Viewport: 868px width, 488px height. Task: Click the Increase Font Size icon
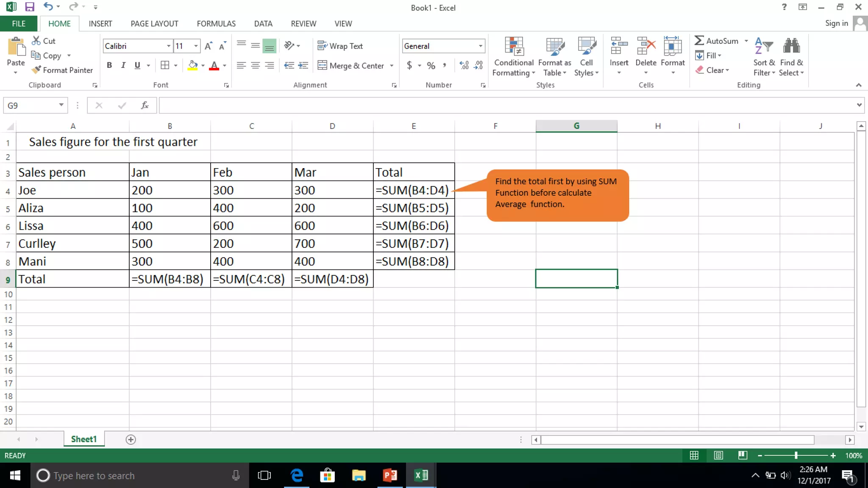208,46
